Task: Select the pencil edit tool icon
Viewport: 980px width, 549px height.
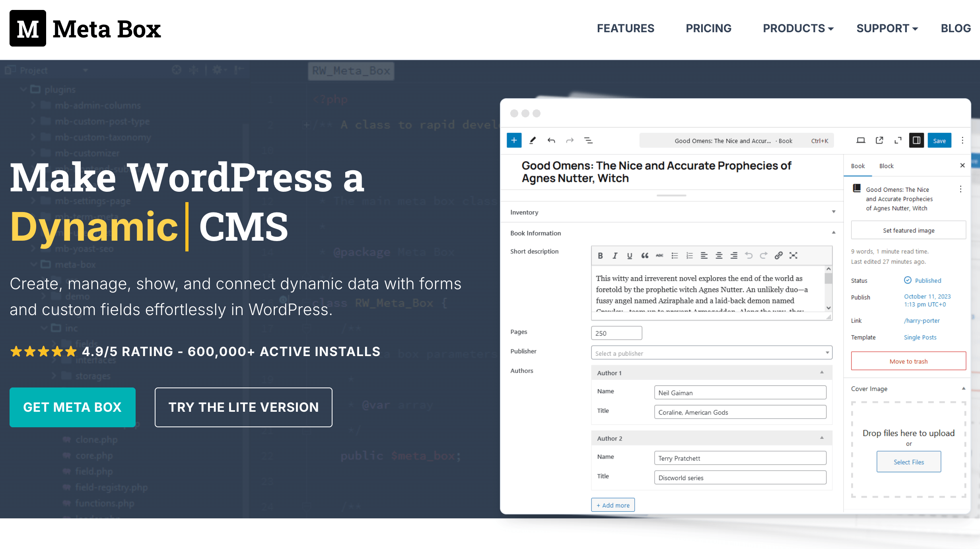Action: [533, 140]
